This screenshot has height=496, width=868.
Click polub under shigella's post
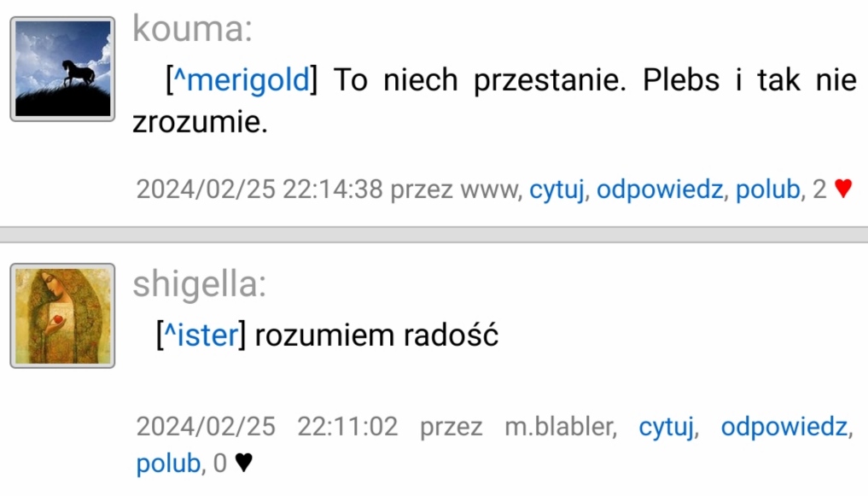pyautogui.click(x=168, y=464)
